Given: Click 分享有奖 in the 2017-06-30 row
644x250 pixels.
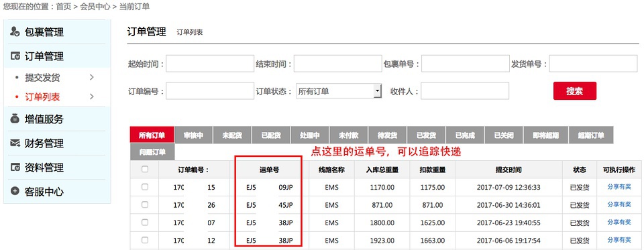Looking at the screenshot, I should (x=619, y=204).
